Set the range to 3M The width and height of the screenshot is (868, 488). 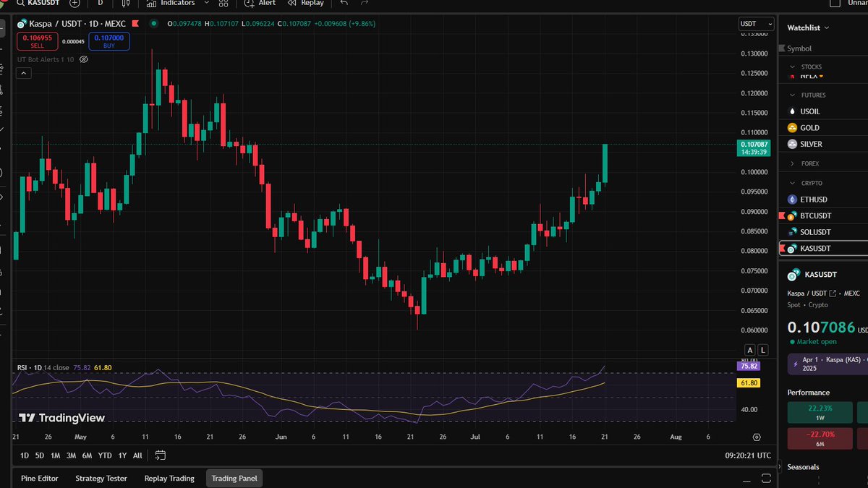[x=71, y=455]
